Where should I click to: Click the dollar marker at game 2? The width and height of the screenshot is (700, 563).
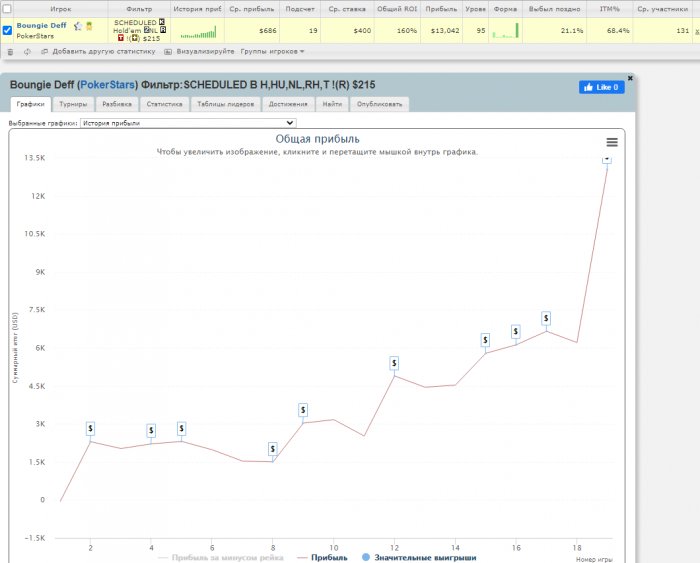click(x=90, y=428)
